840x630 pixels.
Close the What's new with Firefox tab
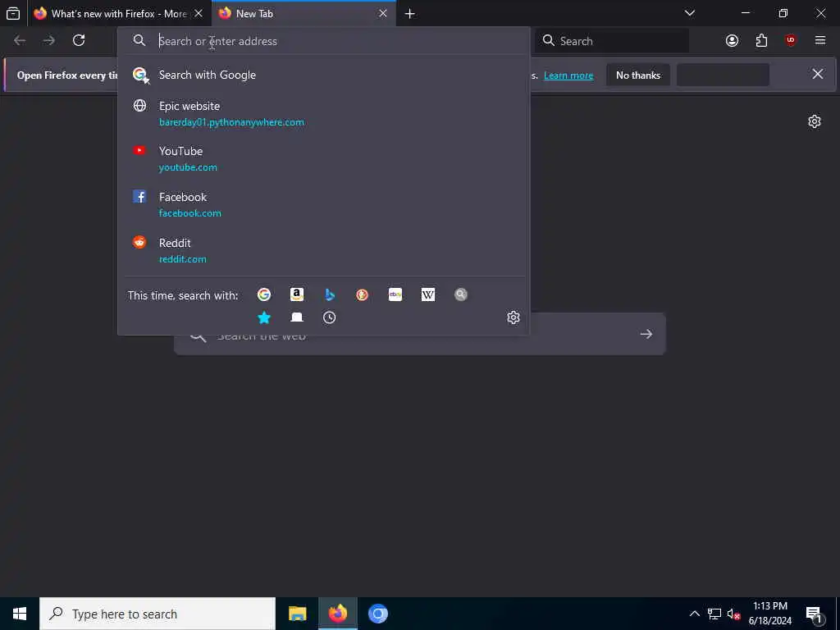[199, 13]
